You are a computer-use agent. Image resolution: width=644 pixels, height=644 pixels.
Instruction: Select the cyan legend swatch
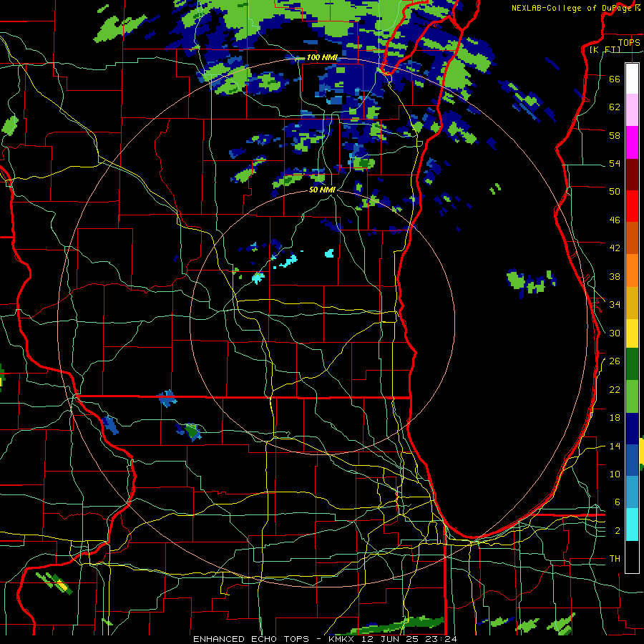pos(632,524)
